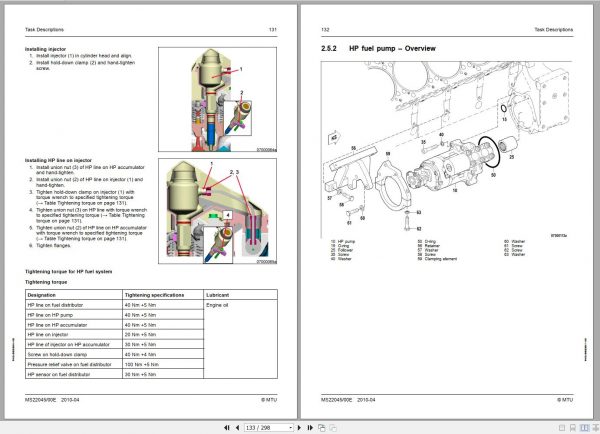Switch to continuous scrolling page view
600x434 pixels.
pyautogui.click(x=573, y=427)
